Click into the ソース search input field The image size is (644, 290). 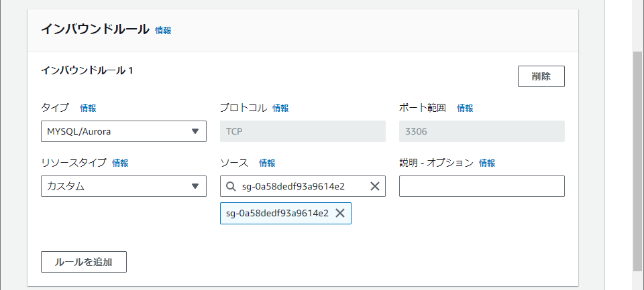303,186
